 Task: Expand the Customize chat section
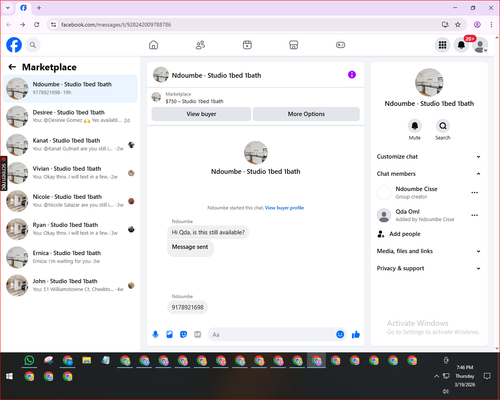(429, 157)
